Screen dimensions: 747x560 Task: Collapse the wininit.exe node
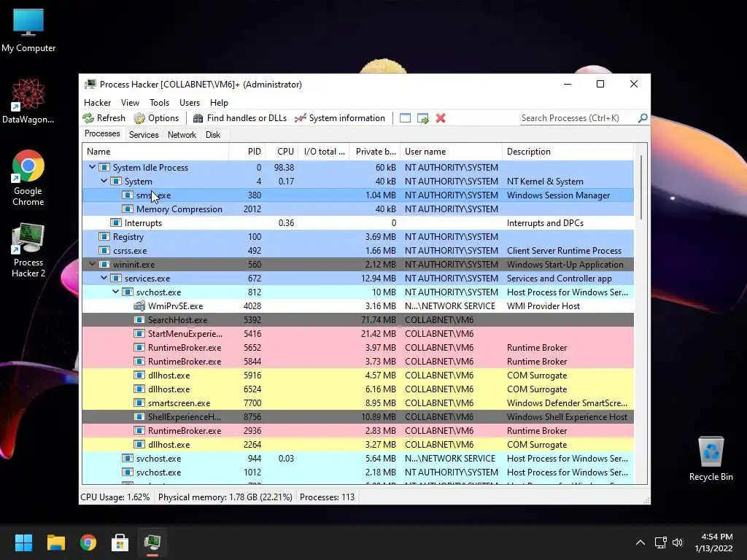click(92, 264)
